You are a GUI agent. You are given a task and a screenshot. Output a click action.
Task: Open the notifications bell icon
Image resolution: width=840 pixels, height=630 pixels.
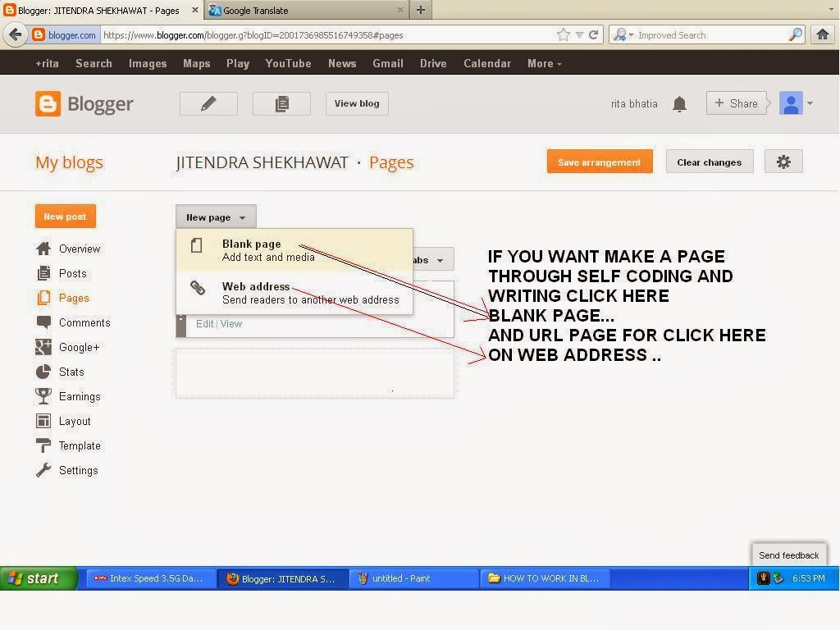click(679, 104)
